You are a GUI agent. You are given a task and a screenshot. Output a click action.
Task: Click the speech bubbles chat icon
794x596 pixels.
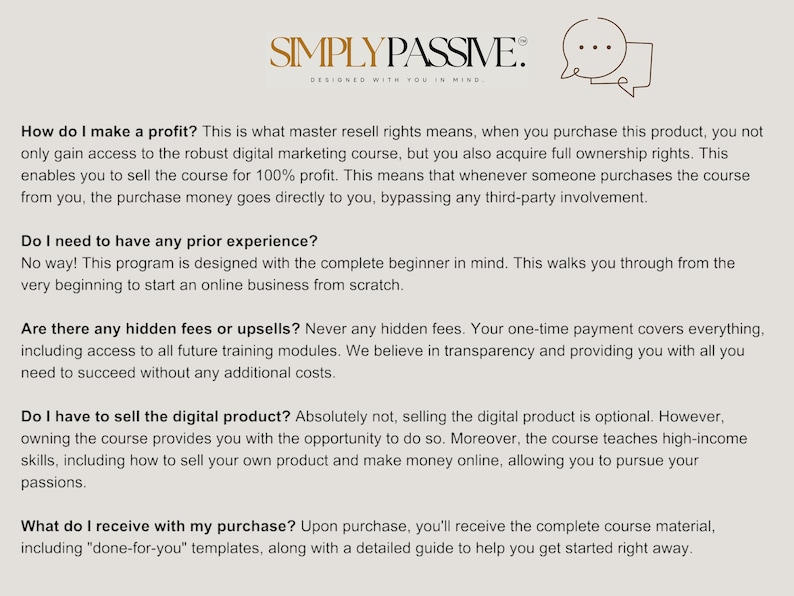pos(607,57)
